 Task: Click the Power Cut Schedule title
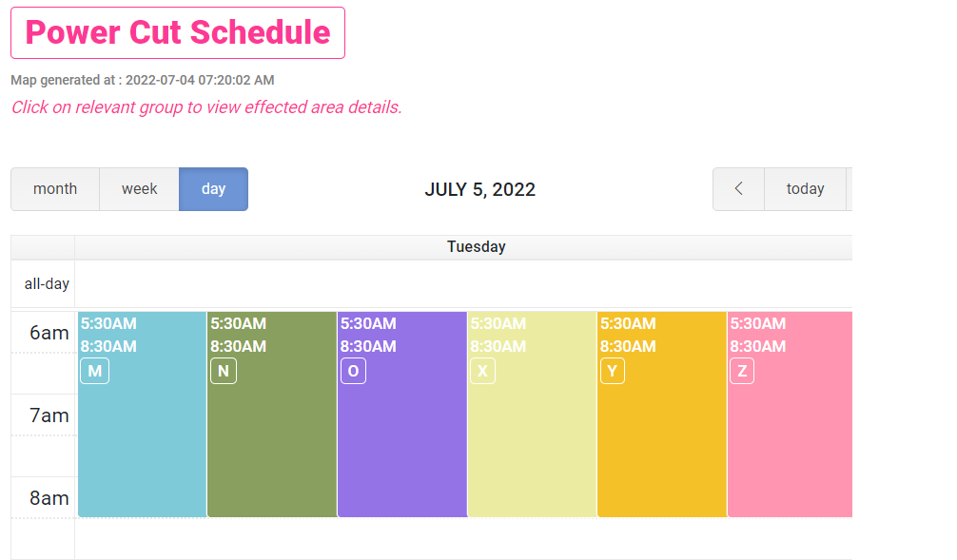[x=177, y=32]
